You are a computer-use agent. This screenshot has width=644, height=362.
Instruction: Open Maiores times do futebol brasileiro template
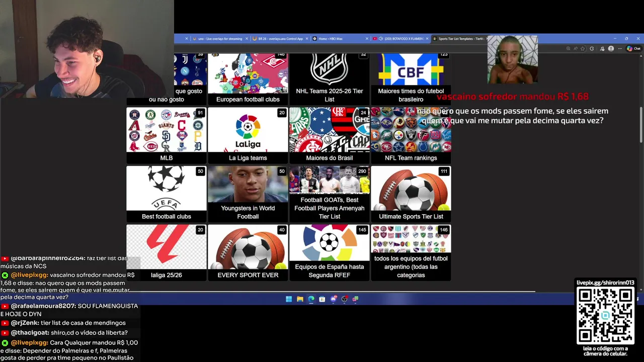(411, 78)
